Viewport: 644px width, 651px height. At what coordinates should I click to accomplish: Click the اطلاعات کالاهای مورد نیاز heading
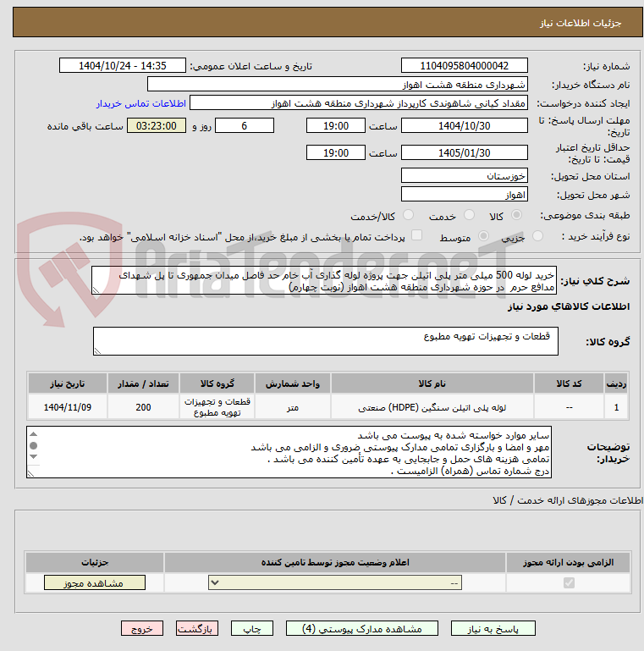pyautogui.click(x=568, y=306)
